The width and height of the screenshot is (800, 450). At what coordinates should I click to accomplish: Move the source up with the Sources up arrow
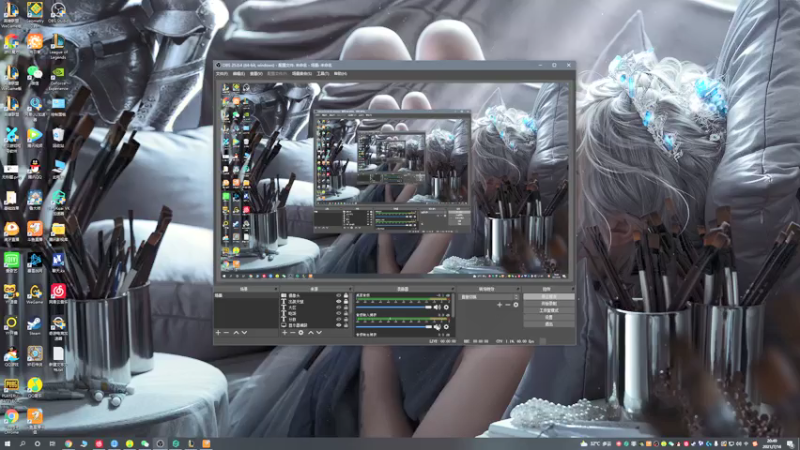point(311,333)
